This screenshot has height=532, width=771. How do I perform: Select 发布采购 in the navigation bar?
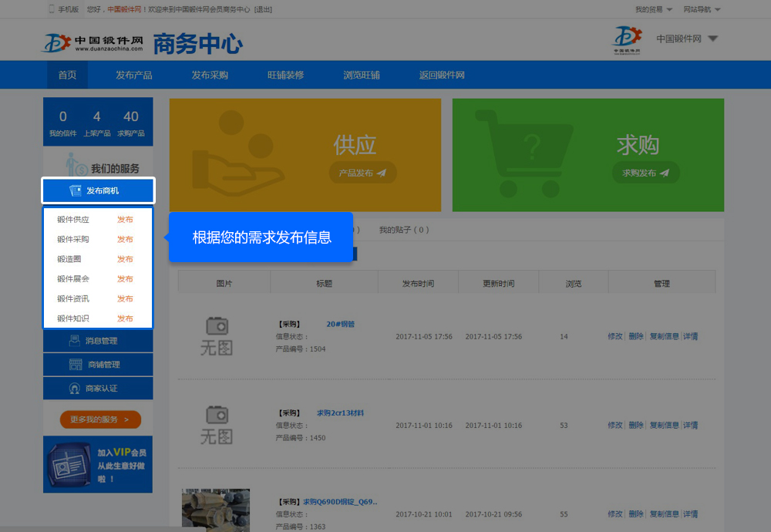point(210,75)
